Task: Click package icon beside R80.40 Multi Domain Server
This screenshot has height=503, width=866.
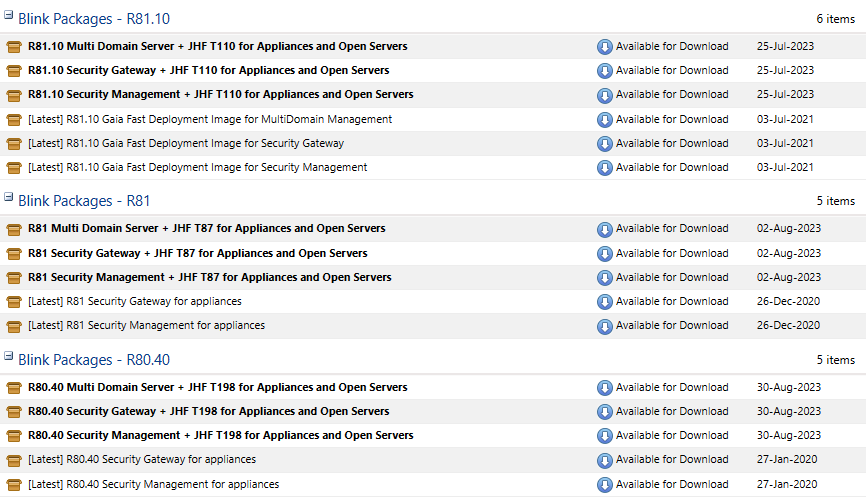Action: click(14, 388)
